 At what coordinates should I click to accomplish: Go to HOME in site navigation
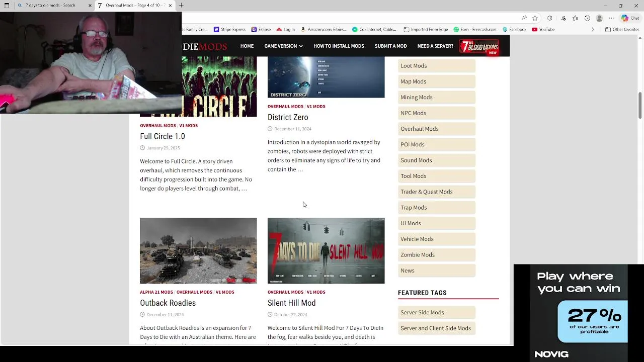[247, 46]
